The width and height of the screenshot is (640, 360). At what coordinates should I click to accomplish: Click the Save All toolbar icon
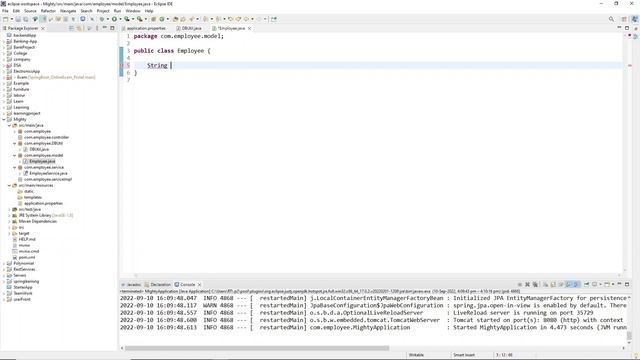pos(26,19)
